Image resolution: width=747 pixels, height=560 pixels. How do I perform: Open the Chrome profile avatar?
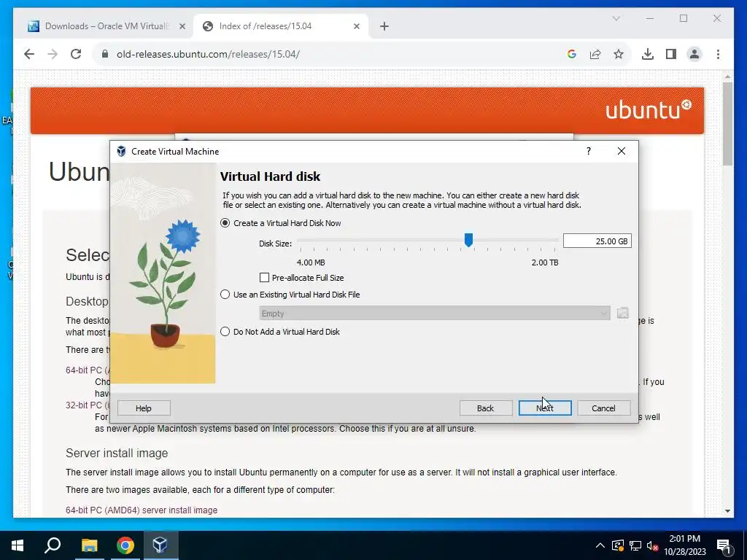(x=694, y=54)
